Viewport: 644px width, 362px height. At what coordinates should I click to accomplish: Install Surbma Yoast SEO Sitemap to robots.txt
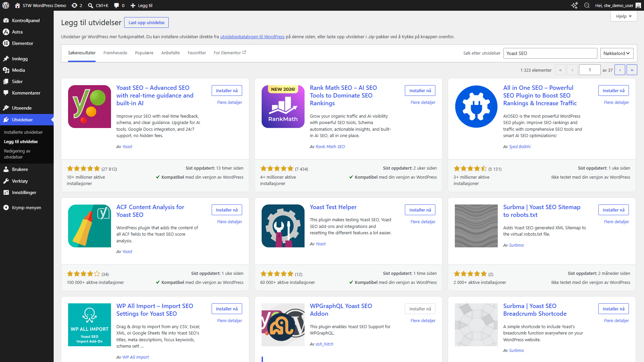click(613, 210)
